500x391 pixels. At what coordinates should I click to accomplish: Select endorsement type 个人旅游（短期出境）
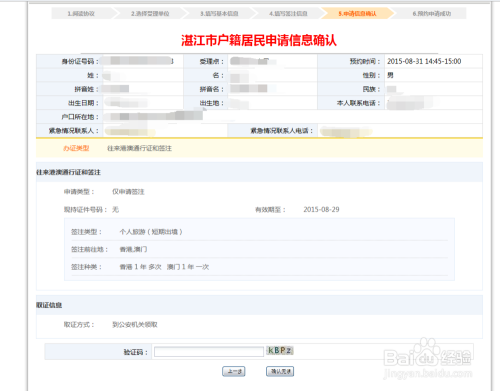click(151, 232)
